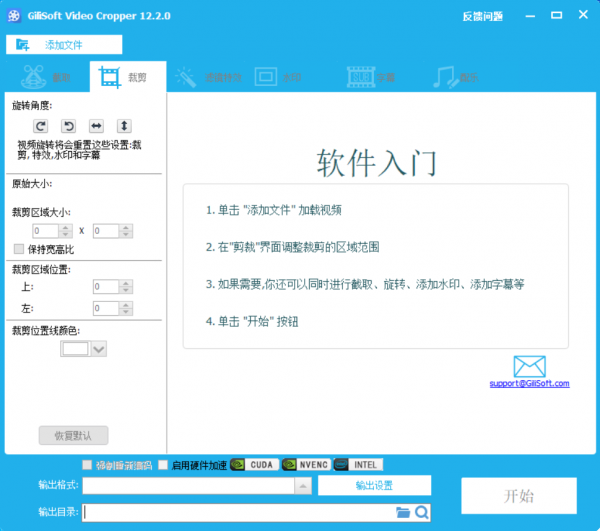600x531 pixels.
Task: Decrease crop height with down arrow
Action: (x=126, y=234)
